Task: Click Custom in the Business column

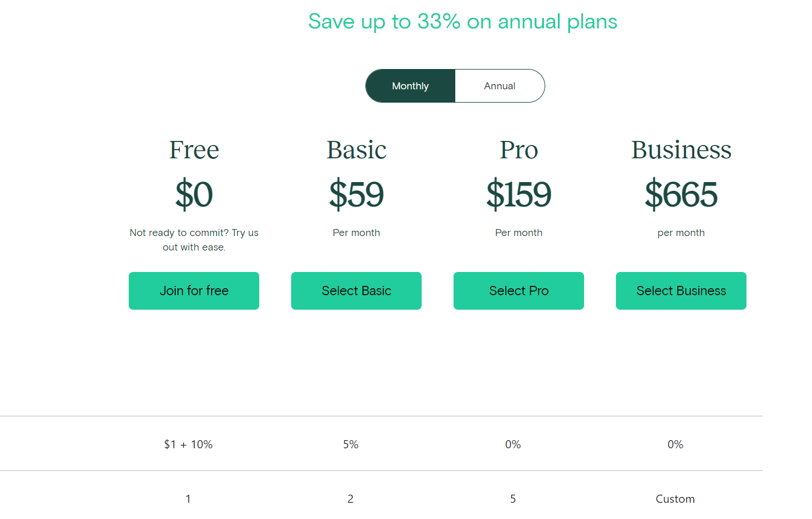Action: pyautogui.click(x=675, y=499)
